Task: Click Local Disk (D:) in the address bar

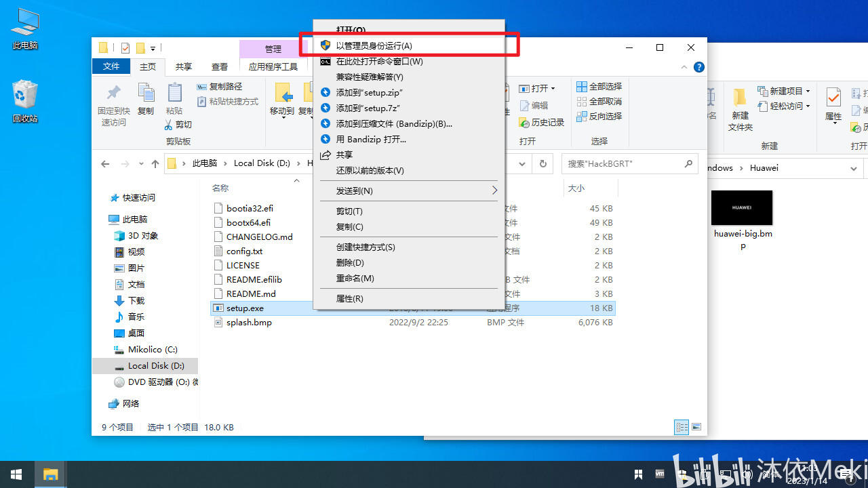Action: click(262, 163)
